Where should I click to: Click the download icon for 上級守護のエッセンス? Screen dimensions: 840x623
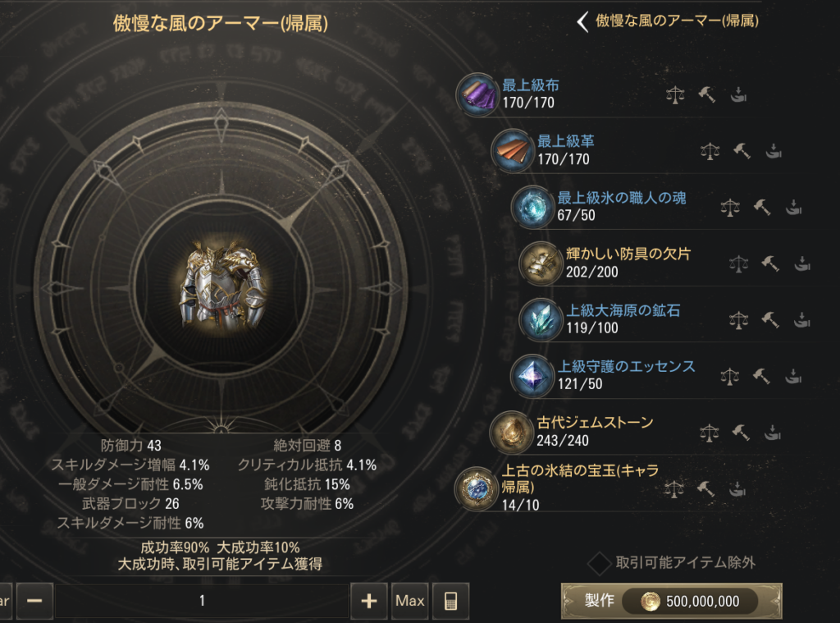coord(793,377)
